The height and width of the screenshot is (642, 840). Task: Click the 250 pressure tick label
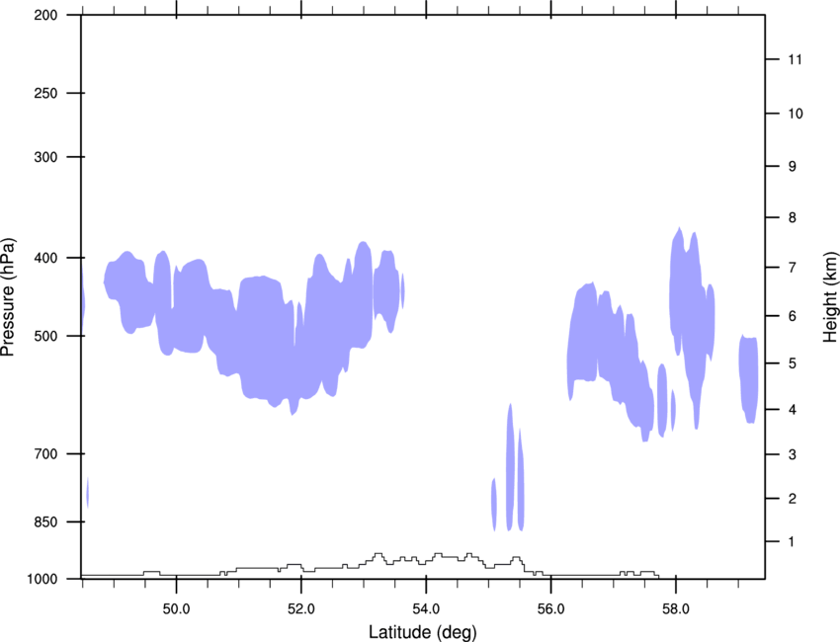pyautogui.click(x=46, y=93)
